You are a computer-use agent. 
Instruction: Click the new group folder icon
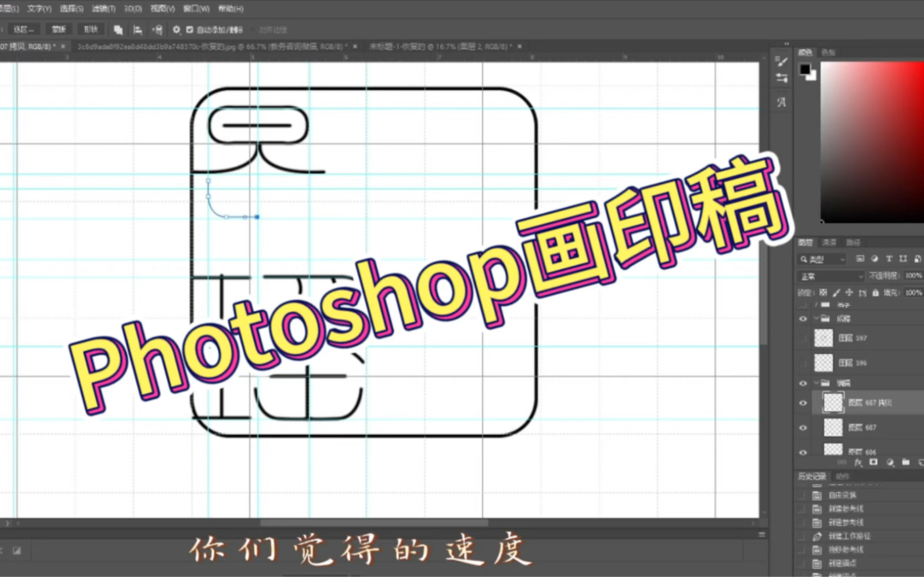905,463
